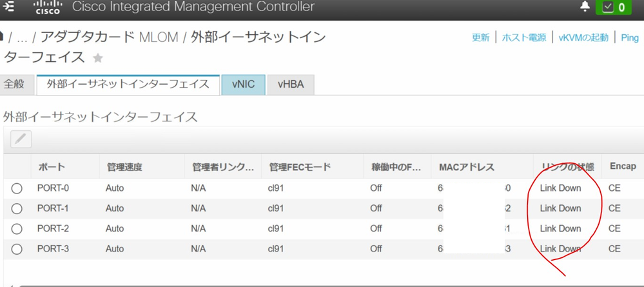Click the pencil edit icon
The width and height of the screenshot is (644, 287).
click(21, 140)
